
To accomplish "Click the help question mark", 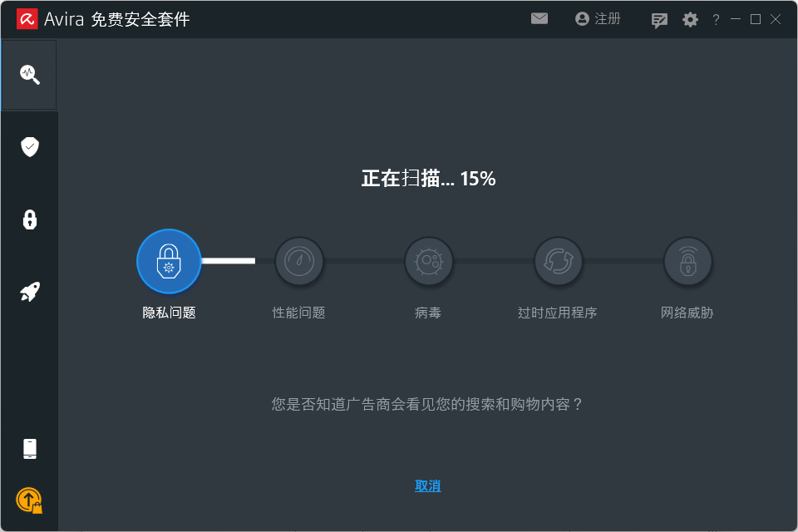I will [x=716, y=19].
